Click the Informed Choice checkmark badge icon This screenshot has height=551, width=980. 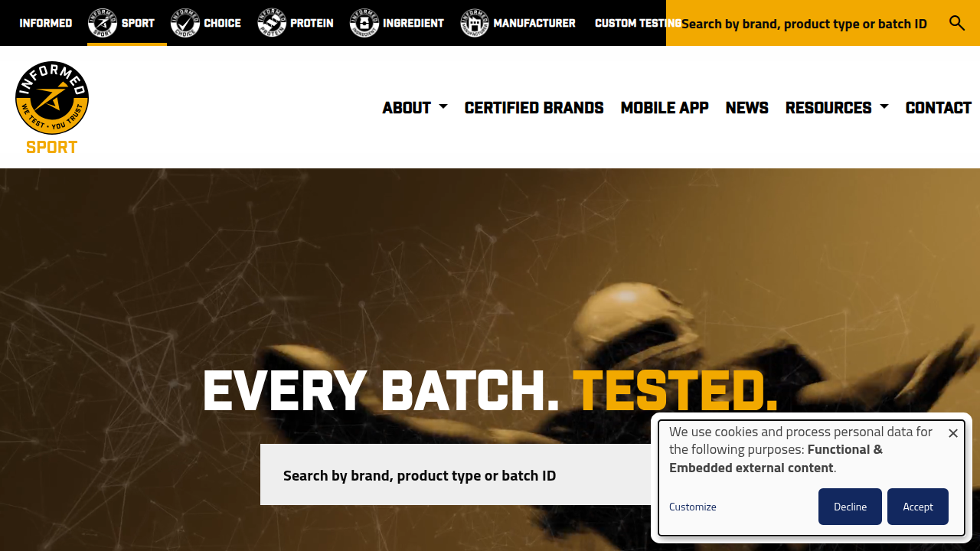(185, 23)
